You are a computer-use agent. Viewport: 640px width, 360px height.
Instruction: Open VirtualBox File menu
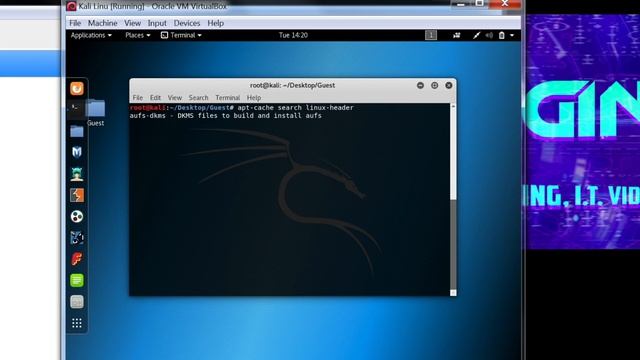pyautogui.click(x=75, y=23)
